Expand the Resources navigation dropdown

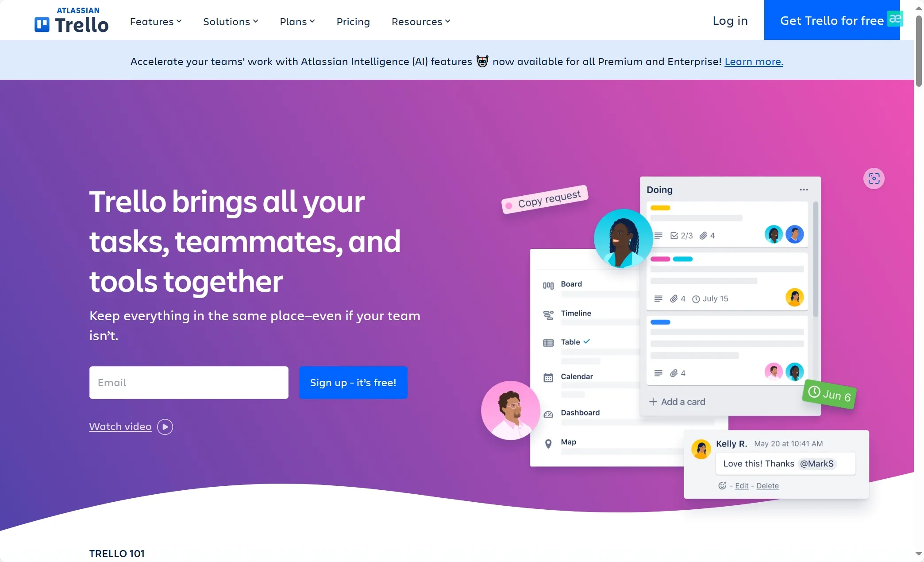[420, 20]
